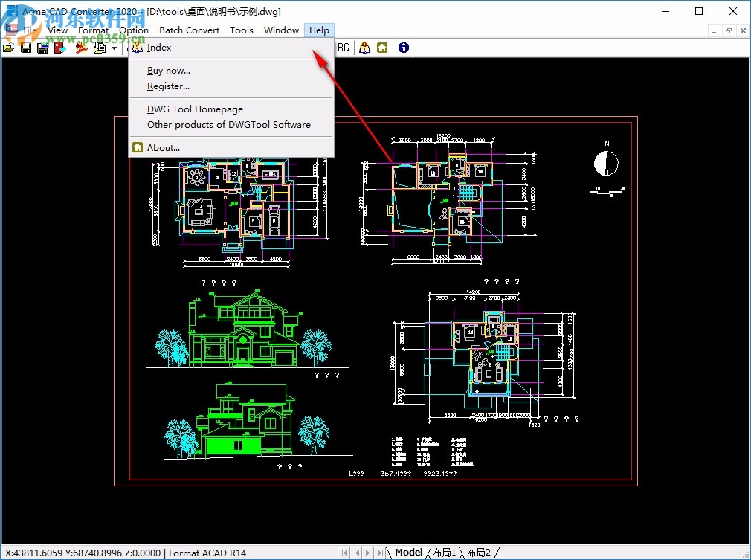Select Other products of DWGTool Software
The width and height of the screenshot is (751, 560).
[x=231, y=124]
